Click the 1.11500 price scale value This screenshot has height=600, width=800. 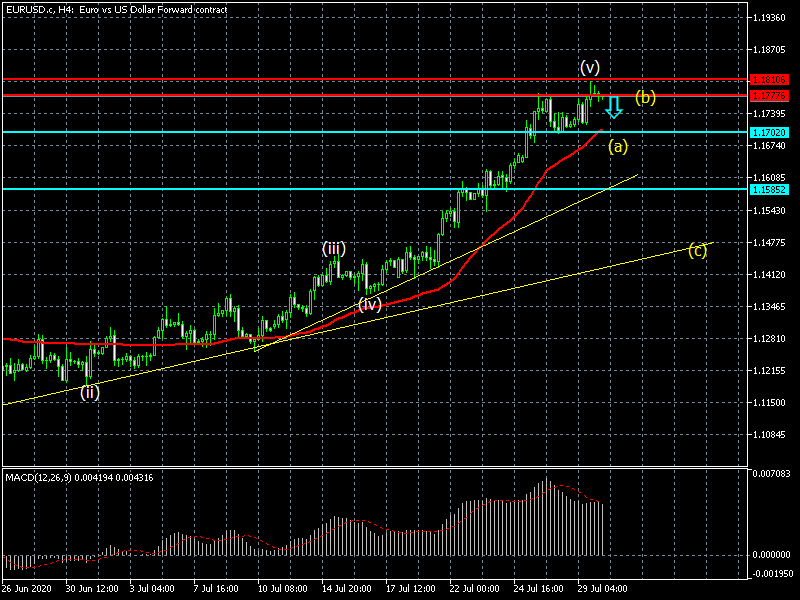[769, 403]
